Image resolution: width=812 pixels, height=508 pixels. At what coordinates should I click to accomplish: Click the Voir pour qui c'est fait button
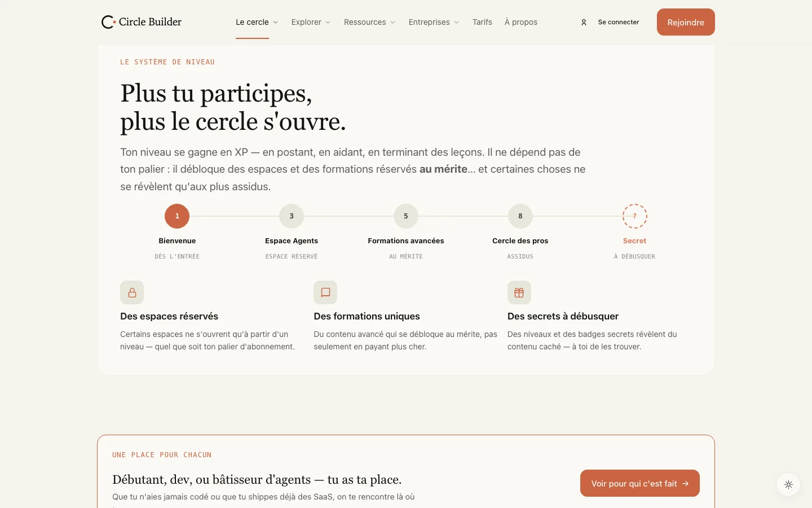click(x=640, y=483)
